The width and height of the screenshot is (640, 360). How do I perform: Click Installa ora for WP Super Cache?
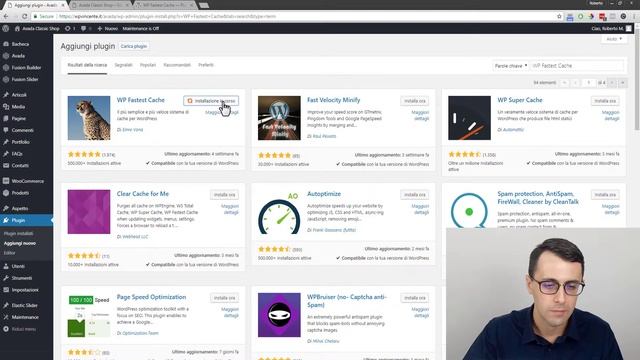coord(605,101)
